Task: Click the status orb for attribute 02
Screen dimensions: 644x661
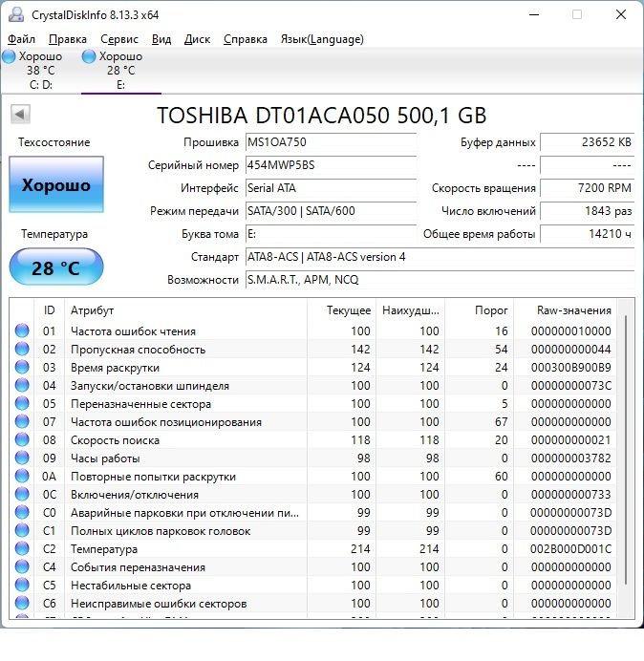Action: (x=22, y=349)
